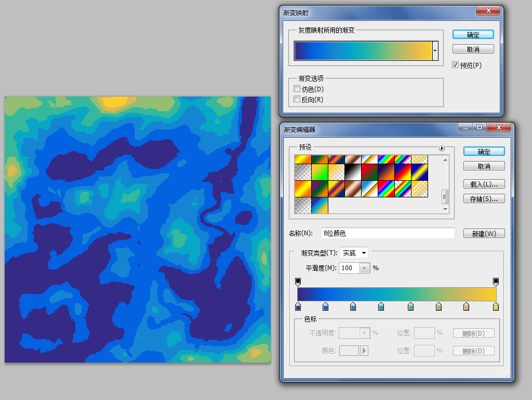Toggle the 预览(P) preview checkbox
The width and height of the screenshot is (532, 400).
click(x=455, y=65)
